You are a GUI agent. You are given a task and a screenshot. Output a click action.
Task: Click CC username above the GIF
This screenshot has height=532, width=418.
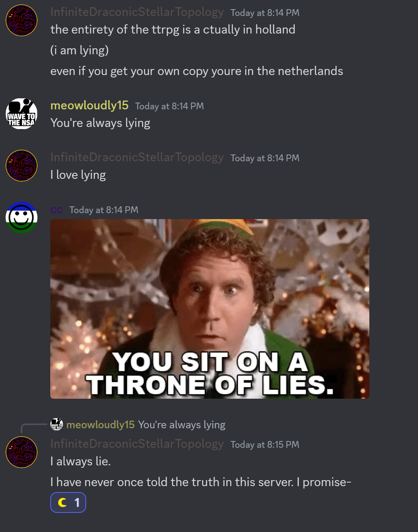coord(57,210)
